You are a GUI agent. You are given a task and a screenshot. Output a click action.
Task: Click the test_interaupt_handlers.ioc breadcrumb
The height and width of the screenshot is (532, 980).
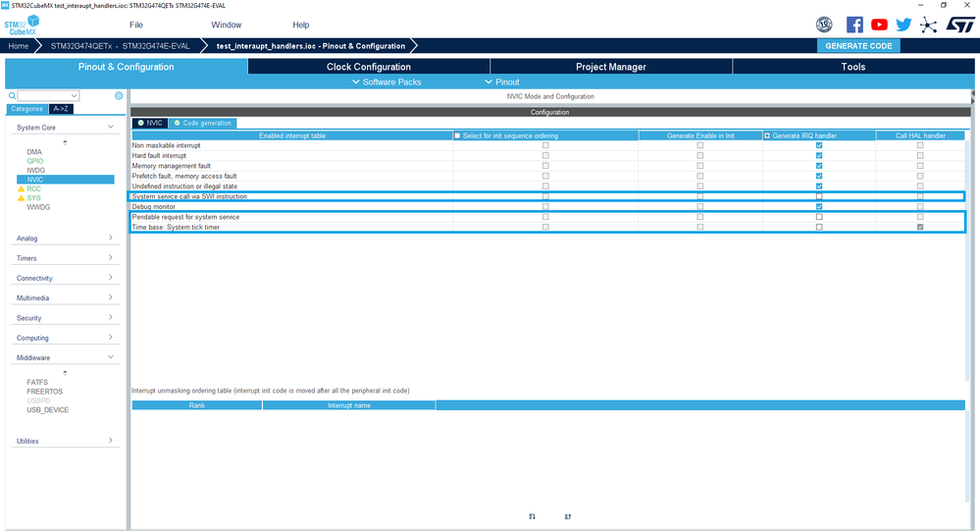point(311,45)
